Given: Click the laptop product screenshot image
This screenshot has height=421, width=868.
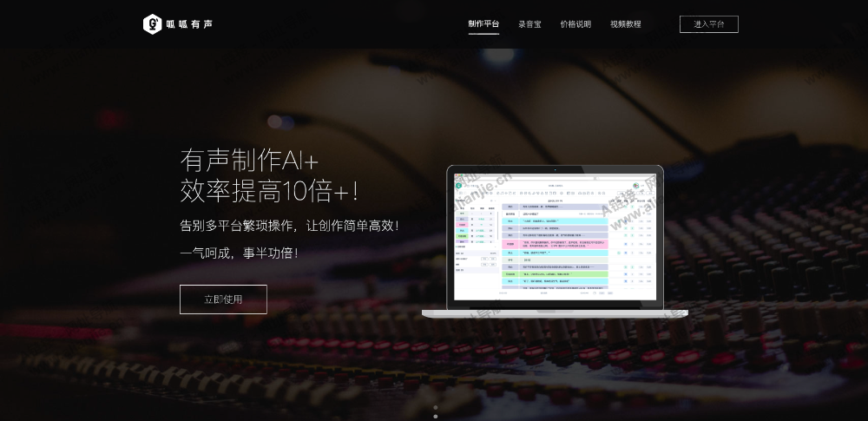Looking at the screenshot, I should coord(555,241).
